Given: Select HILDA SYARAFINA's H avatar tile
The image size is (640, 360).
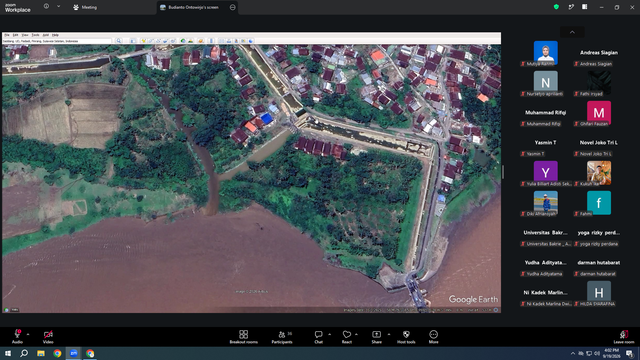Looking at the screenshot, I should point(599,293).
